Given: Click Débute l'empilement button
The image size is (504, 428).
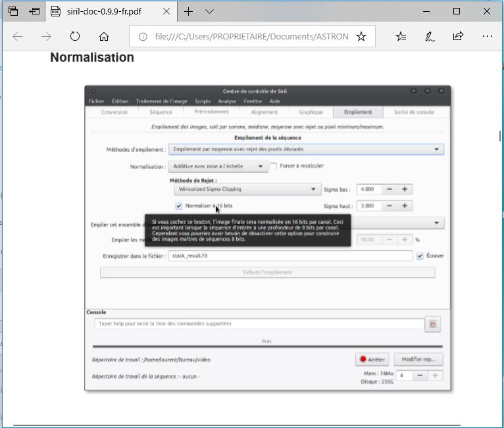Looking at the screenshot, I should pos(267,272).
